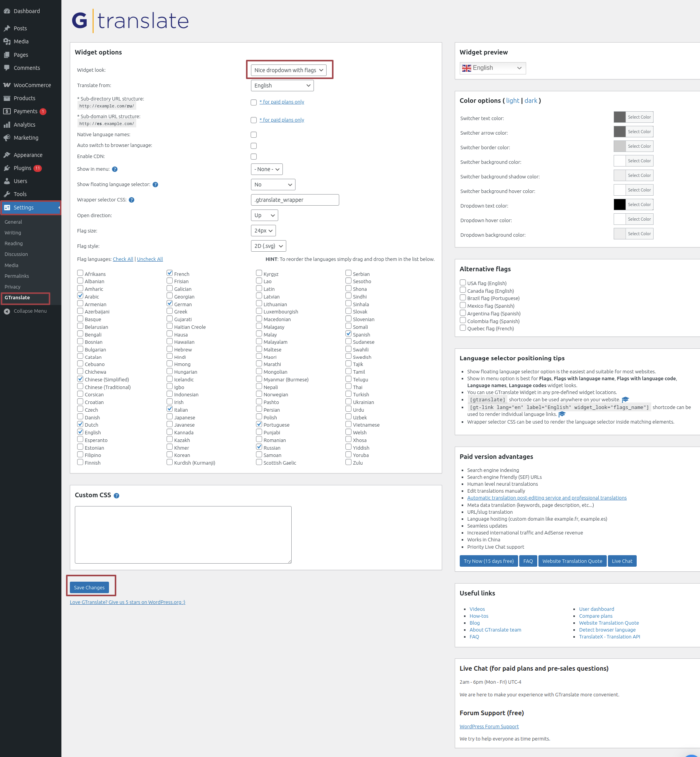Open GTranslate settings submenu item
The image size is (700, 757).
(x=17, y=298)
